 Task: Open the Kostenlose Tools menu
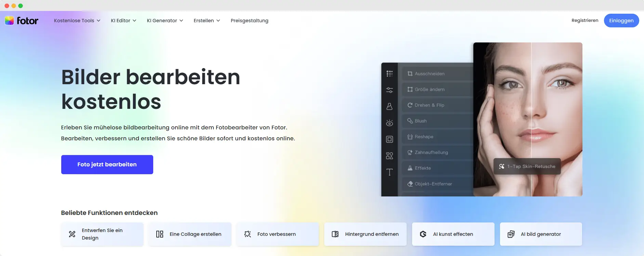(x=77, y=21)
